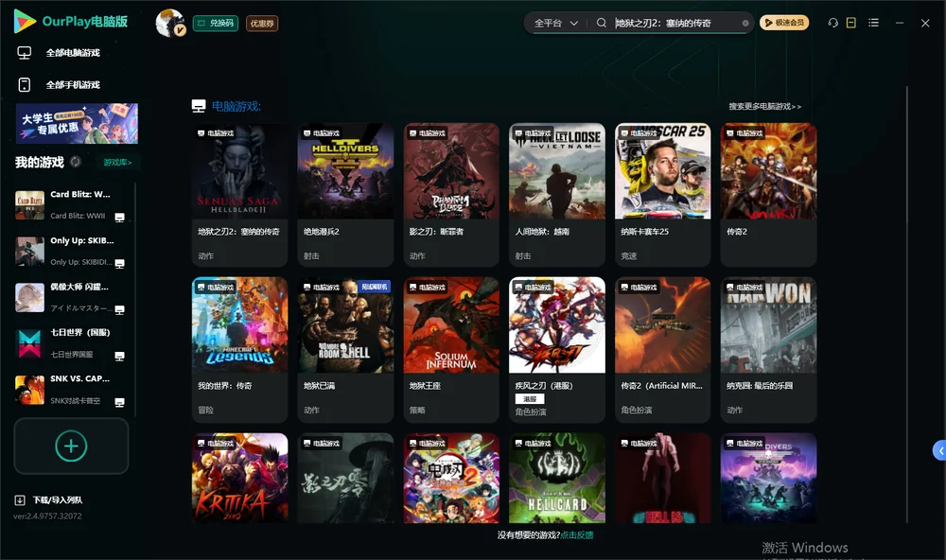The height and width of the screenshot is (560, 946).
Task: Click SNK VS. CAPCOM game icon
Action: [x=29, y=390]
